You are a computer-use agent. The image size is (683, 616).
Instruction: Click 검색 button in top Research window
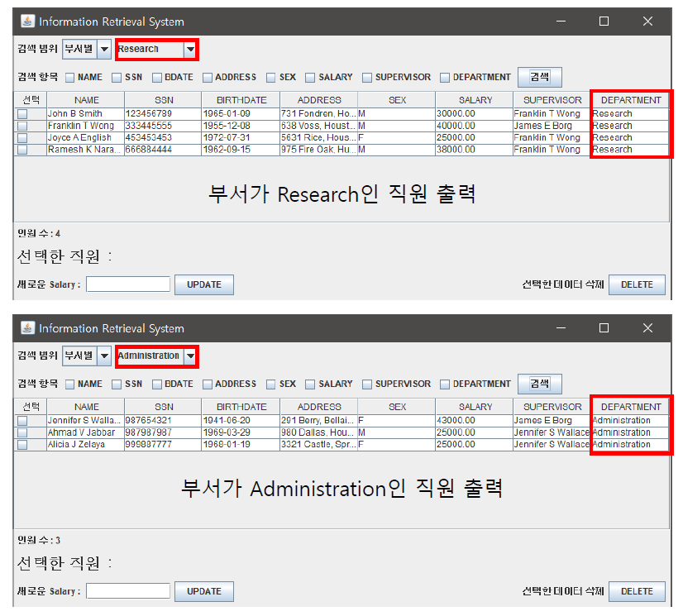[539, 77]
